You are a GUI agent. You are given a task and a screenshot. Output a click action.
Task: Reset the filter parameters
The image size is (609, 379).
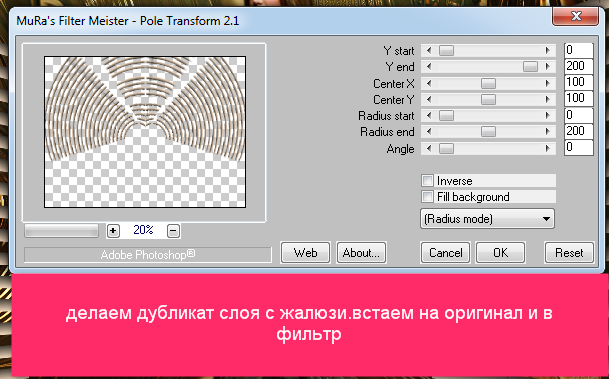(x=569, y=253)
